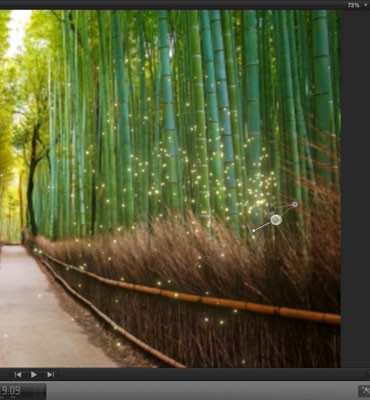The width and height of the screenshot is (370, 400).
Task: Go to the previous frame
Action: 18,375
